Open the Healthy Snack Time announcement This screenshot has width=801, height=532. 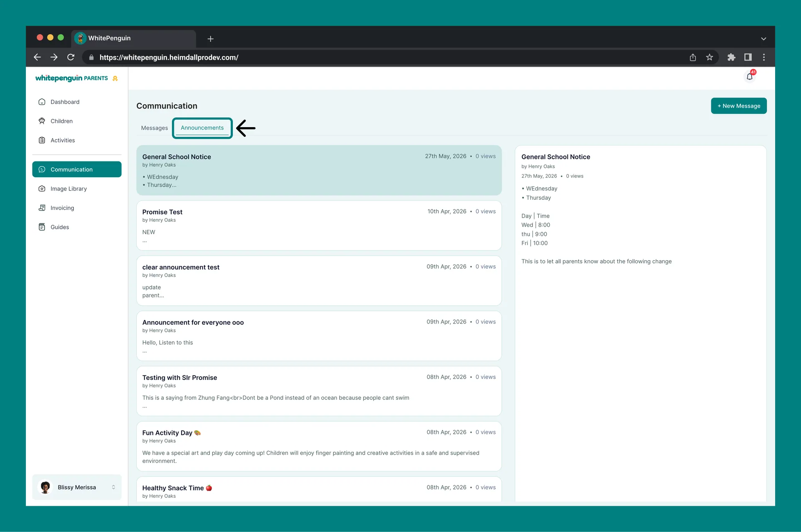click(319, 489)
